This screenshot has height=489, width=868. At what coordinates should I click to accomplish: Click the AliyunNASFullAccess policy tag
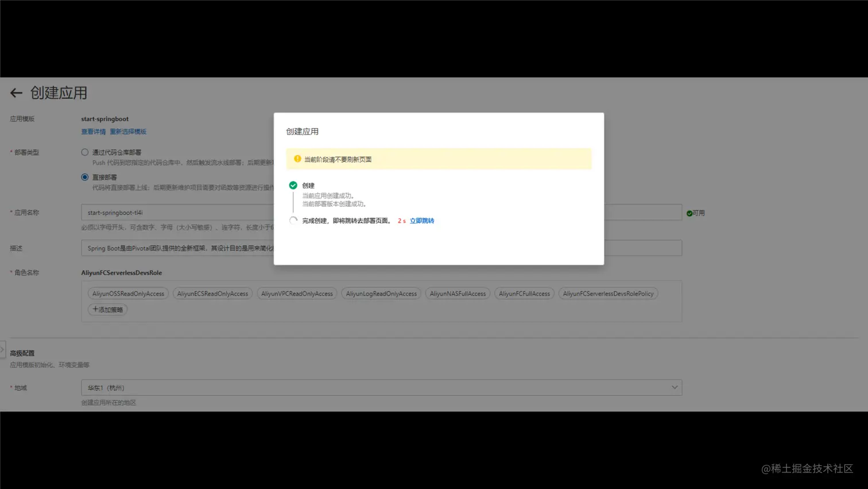(x=458, y=293)
